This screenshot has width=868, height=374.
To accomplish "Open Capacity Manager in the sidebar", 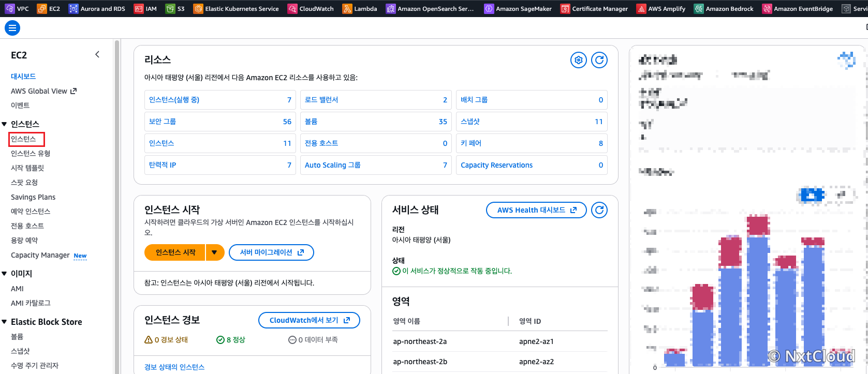I will coord(40,255).
